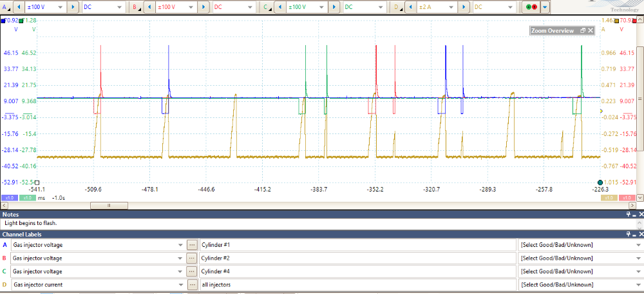Restore the Zoom Overview window
644x294 pixels.
click(x=583, y=30)
